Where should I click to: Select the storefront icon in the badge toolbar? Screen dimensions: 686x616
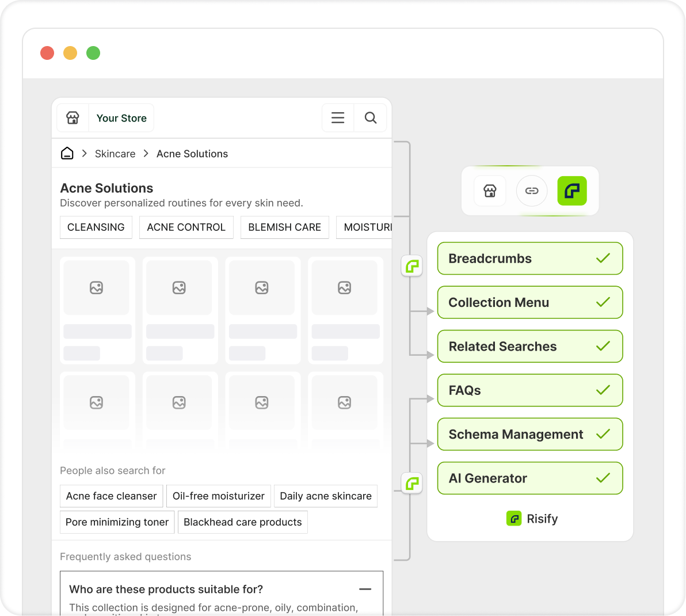click(490, 191)
